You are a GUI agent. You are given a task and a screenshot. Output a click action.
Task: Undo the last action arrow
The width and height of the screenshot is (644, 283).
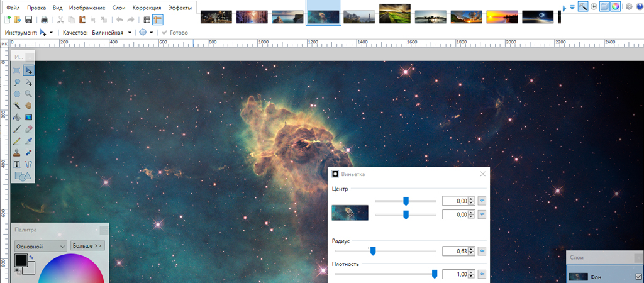119,19
